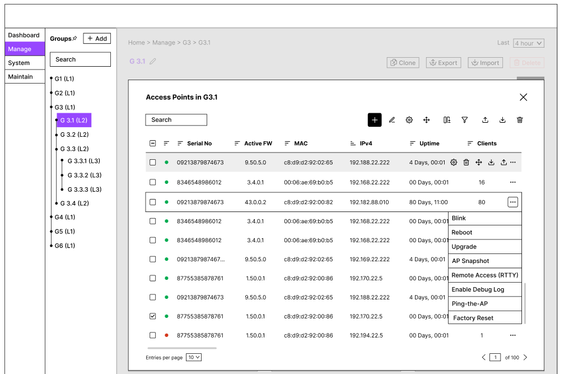Viewport: 588px width, 374px height.
Task: Click the move icon in the highlighted first row
Action: (479, 162)
